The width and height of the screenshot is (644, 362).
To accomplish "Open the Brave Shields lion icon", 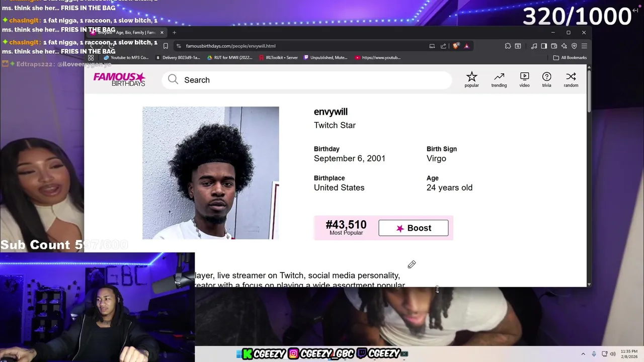I will tap(456, 46).
